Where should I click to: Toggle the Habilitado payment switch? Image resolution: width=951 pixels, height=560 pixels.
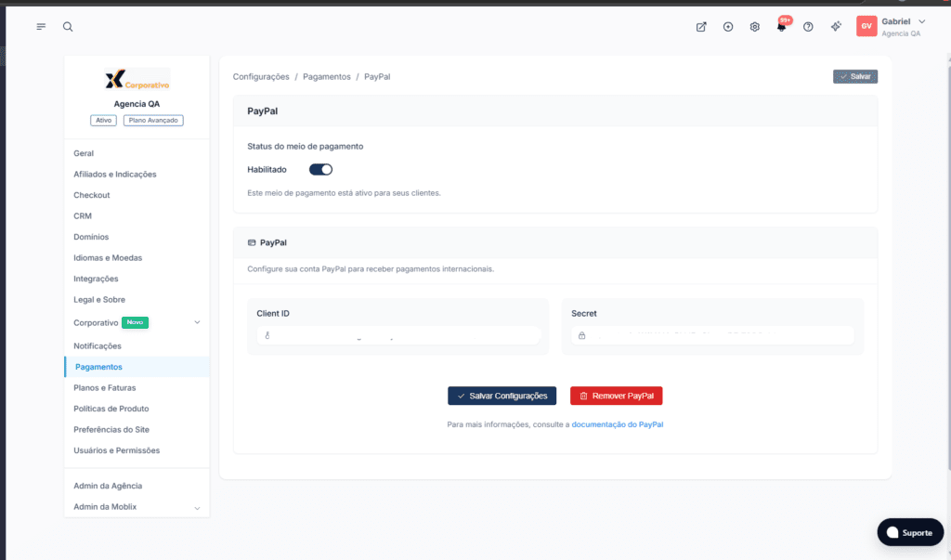[320, 170]
